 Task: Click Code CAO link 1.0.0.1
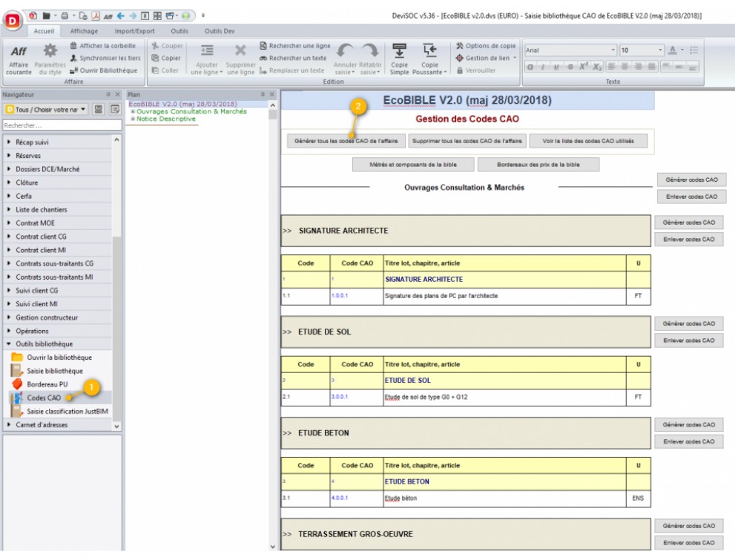coord(340,296)
